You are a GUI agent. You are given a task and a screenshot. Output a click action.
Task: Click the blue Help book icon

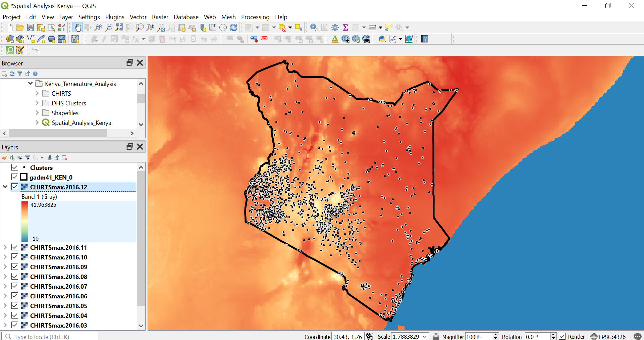coord(425,39)
